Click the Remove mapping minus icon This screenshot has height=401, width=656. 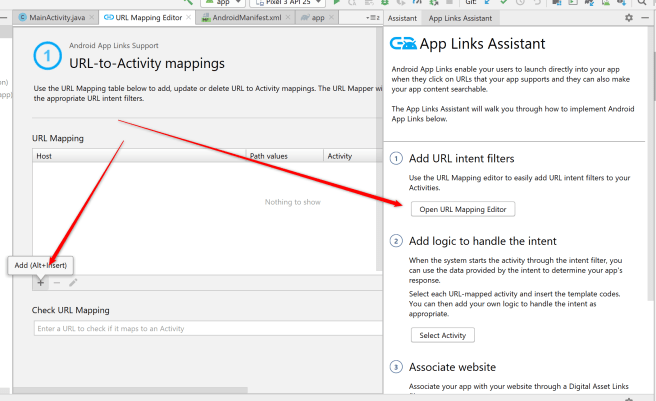point(57,282)
